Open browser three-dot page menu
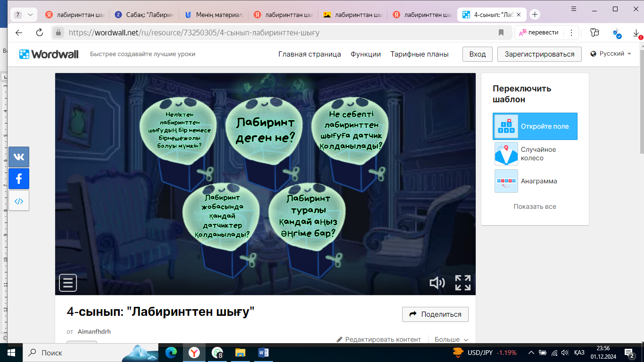644x362 pixels. click(x=571, y=33)
